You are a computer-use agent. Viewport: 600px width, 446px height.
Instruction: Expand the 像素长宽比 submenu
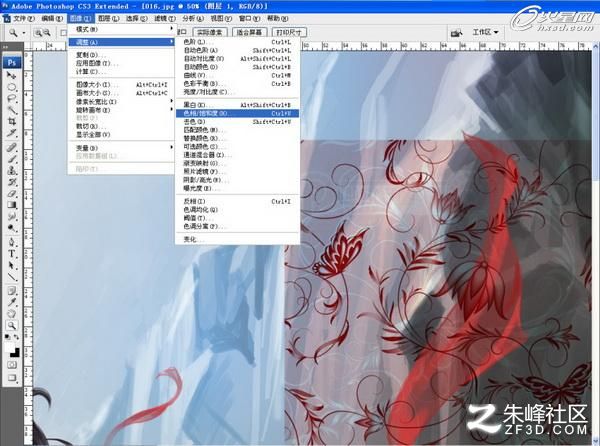122,101
